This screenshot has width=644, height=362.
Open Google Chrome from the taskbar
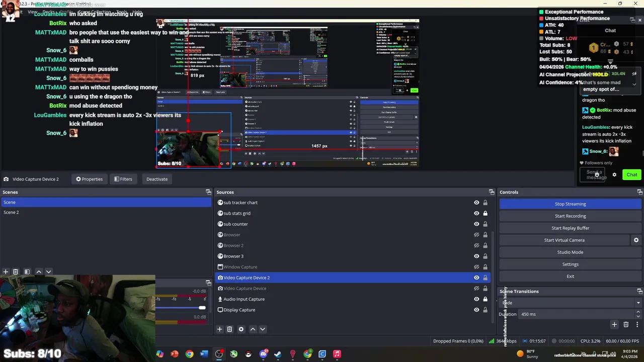(x=189, y=354)
